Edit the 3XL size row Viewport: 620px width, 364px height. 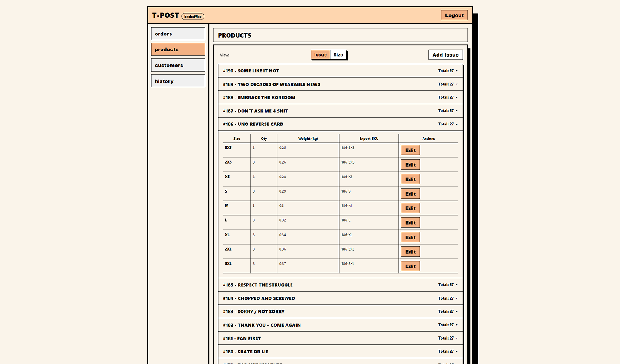coord(410,266)
